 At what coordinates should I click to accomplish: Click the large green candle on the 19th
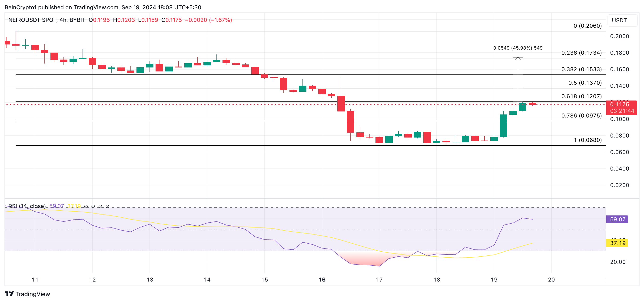pyautogui.click(x=503, y=126)
